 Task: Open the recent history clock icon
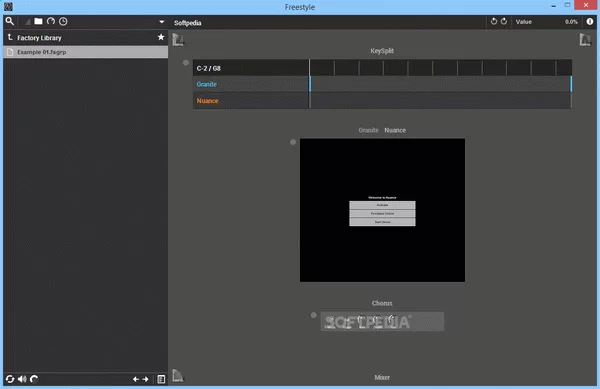63,21
